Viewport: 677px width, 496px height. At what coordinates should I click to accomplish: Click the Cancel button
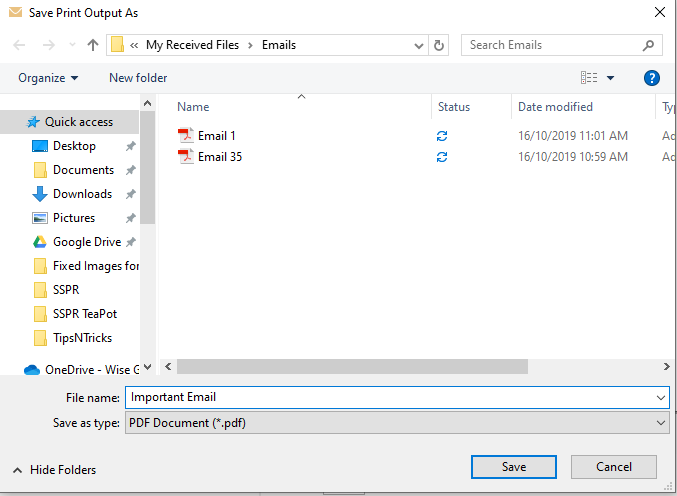(x=614, y=467)
